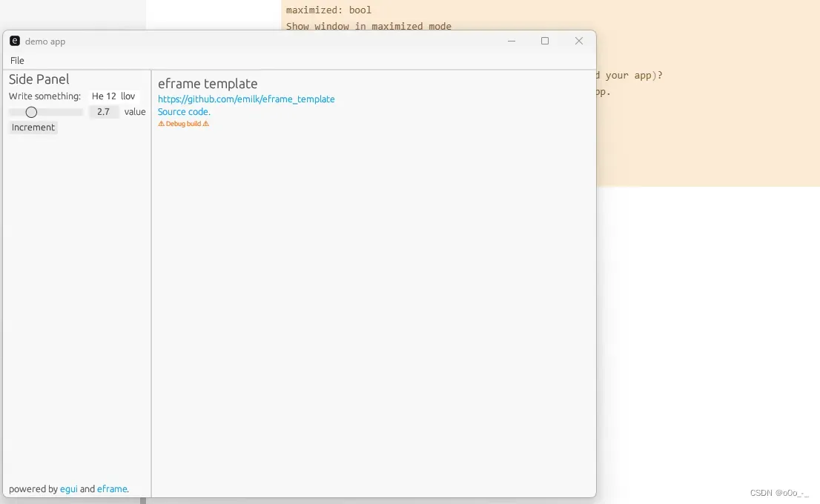Click the demo app window title text
820x504 pixels.
pyautogui.click(x=45, y=42)
